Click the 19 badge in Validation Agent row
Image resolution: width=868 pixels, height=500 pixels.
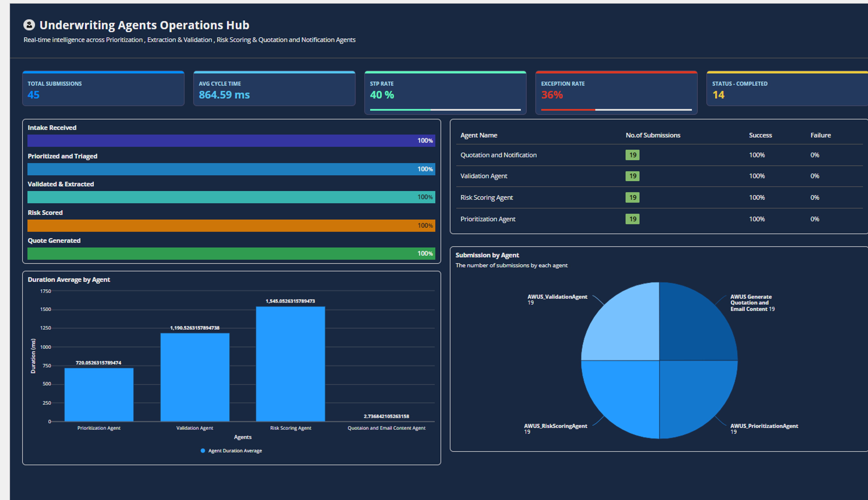coord(632,176)
